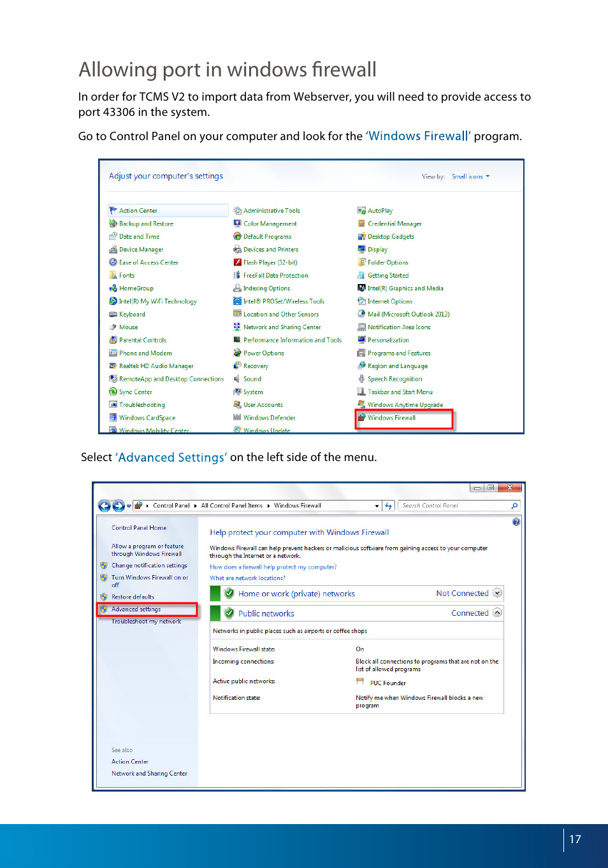Click the Default Programs icon
The height and width of the screenshot is (868, 608).
pyautogui.click(x=237, y=236)
